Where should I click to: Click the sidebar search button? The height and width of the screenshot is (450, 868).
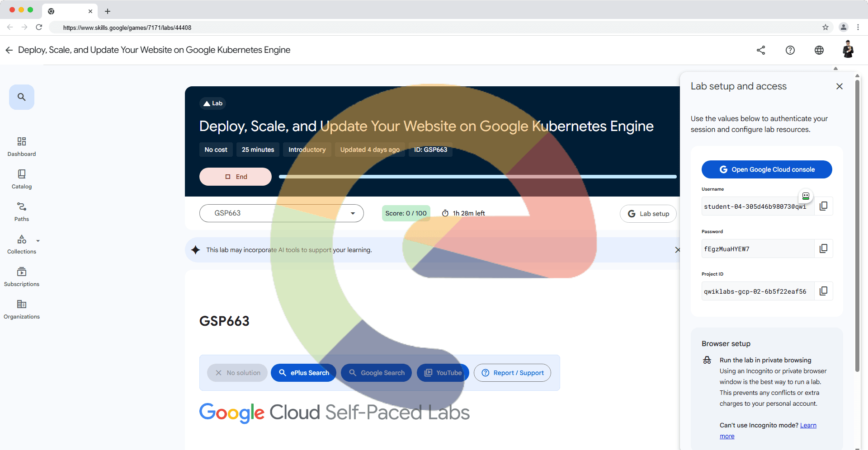pyautogui.click(x=22, y=97)
